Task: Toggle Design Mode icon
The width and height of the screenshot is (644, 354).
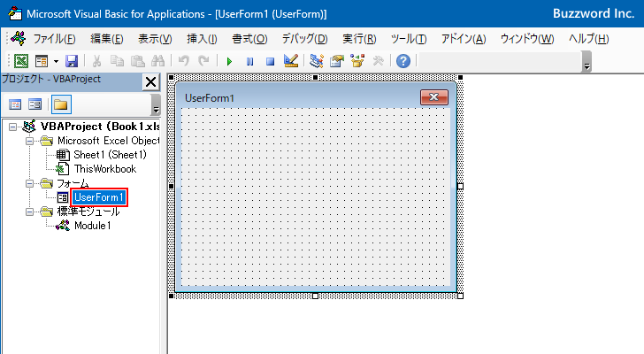Action: tap(291, 61)
